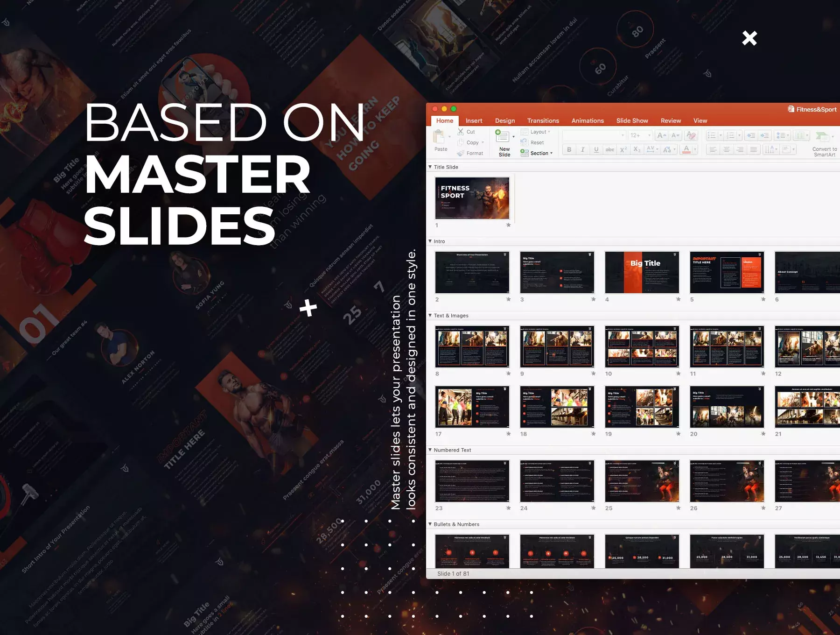
Task: Open the View tab
Action: coord(700,120)
